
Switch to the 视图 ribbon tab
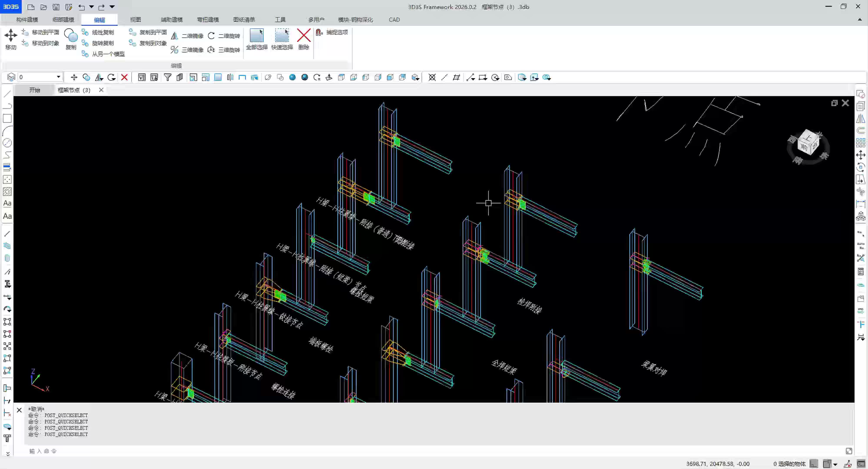click(x=136, y=20)
